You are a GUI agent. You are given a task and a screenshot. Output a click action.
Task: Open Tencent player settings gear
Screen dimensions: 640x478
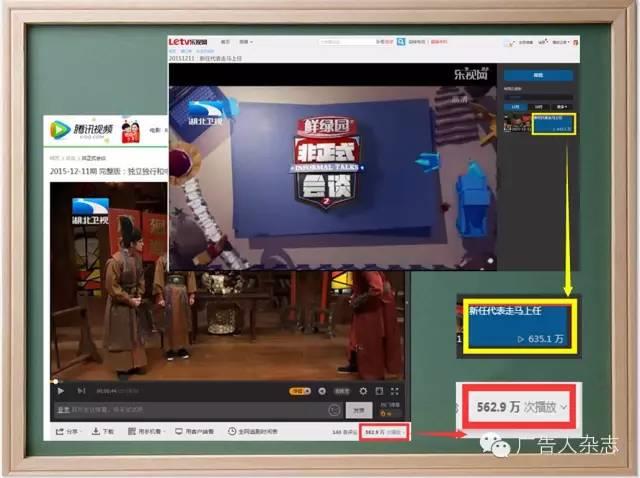[x=363, y=391]
